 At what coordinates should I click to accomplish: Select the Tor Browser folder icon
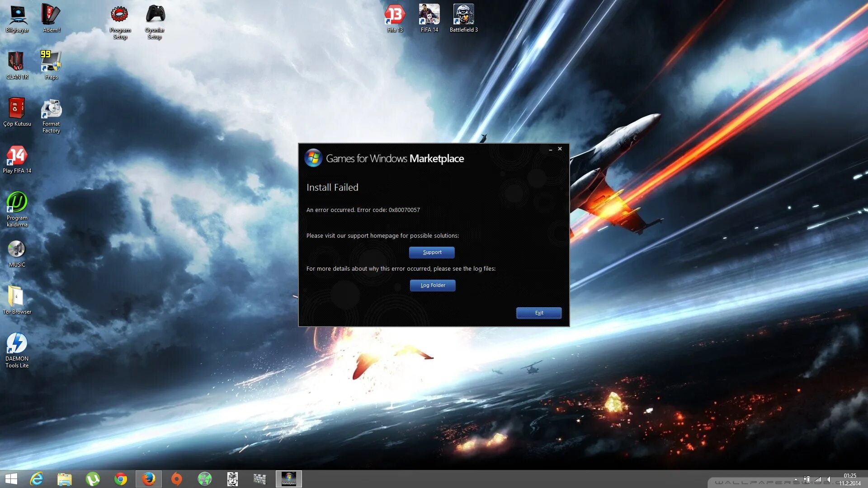point(17,300)
